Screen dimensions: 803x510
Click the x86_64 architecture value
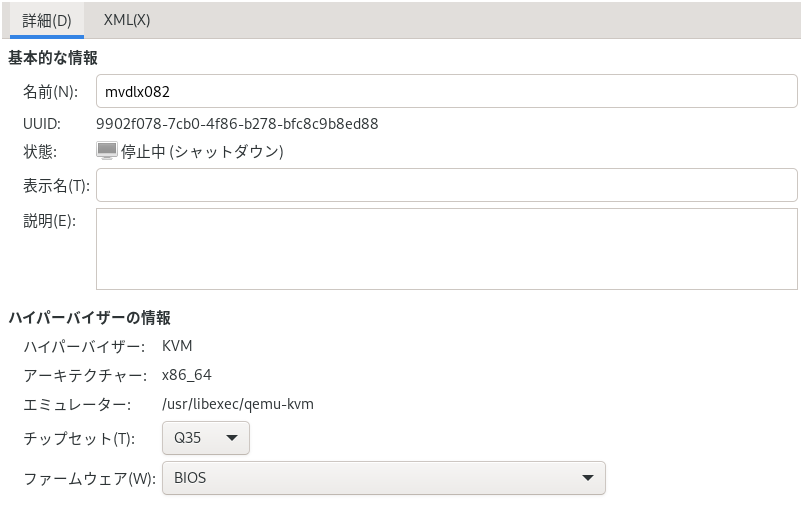[x=187, y=375]
